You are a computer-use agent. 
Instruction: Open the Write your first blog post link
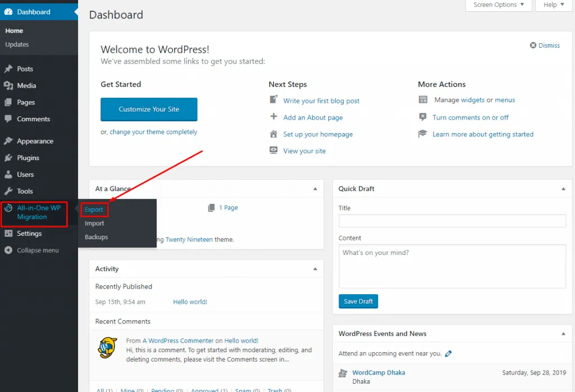point(321,101)
